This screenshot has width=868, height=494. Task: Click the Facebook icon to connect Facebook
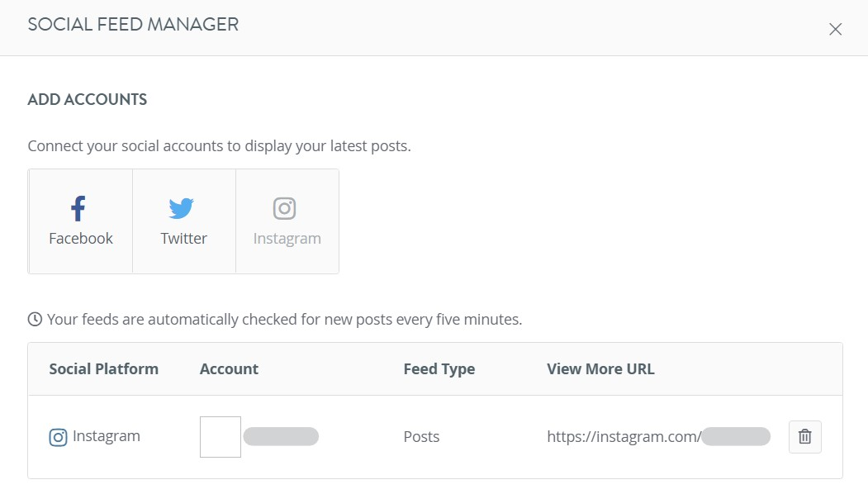pos(78,208)
